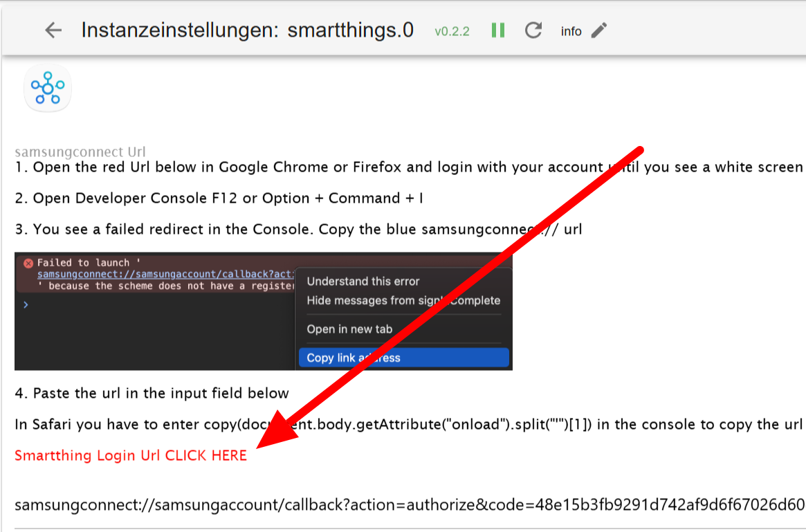Click the SmartThings adapter logo
This screenshot has width=806, height=532.
[48, 88]
